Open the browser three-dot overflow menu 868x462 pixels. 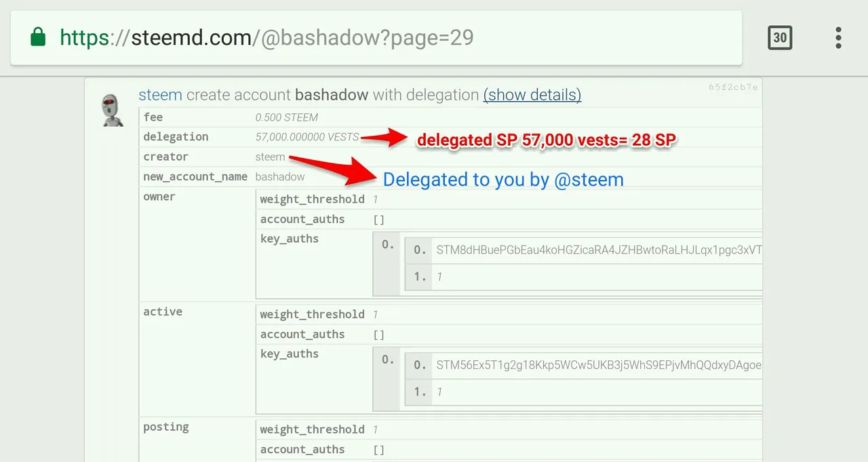pyautogui.click(x=839, y=37)
